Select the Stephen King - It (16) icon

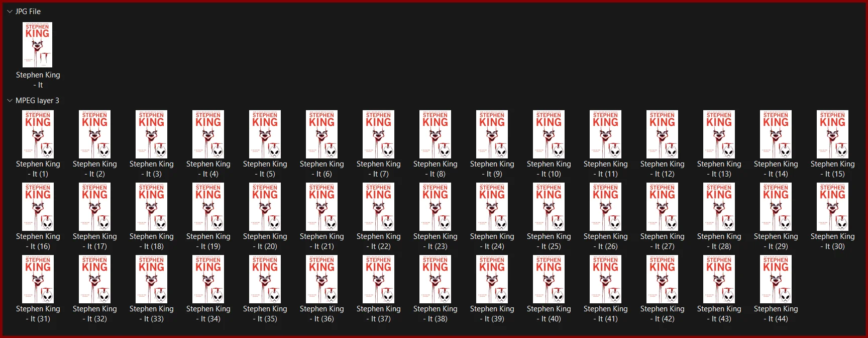[x=38, y=207]
